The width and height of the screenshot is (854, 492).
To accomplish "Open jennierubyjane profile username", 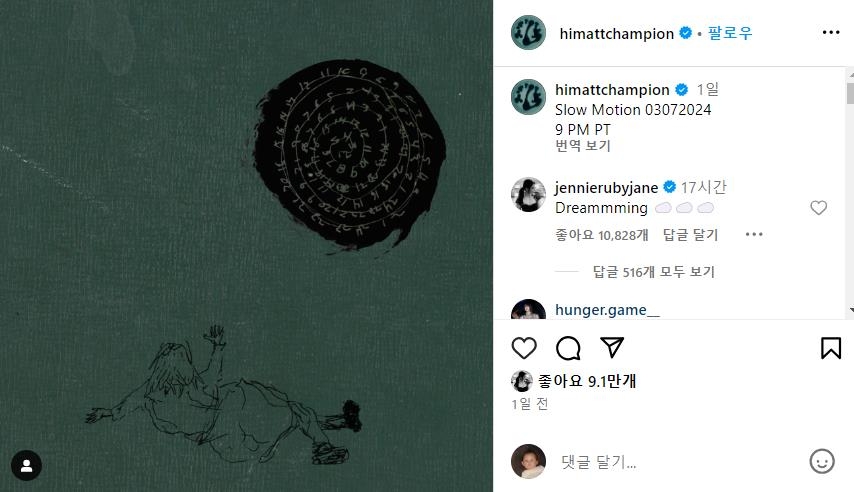I will pyautogui.click(x=606, y=187).
